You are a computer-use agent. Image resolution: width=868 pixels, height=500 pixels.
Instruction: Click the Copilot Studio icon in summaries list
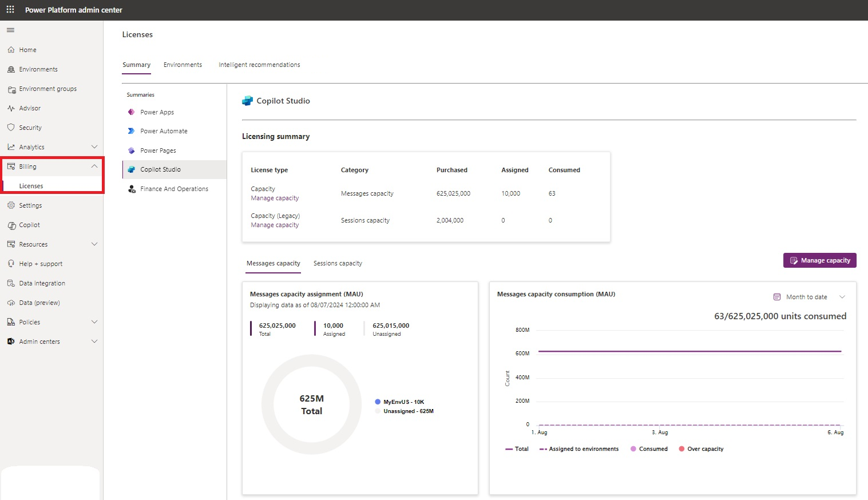tap(131, 169)
